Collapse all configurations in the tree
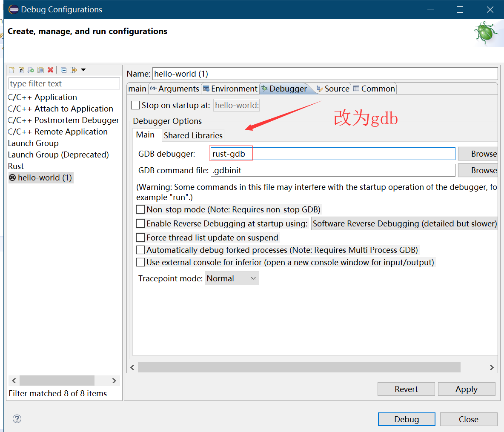 [63, 70]
